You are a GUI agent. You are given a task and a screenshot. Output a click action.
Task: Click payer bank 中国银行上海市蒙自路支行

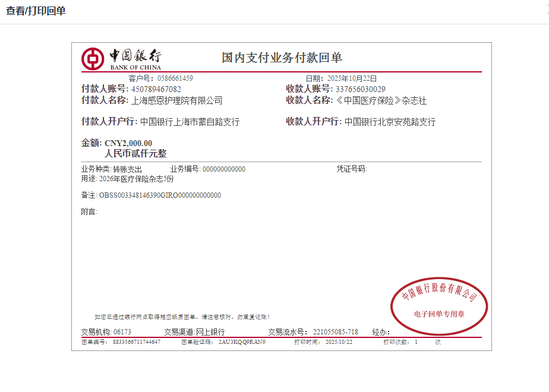[x=190, y=122]
